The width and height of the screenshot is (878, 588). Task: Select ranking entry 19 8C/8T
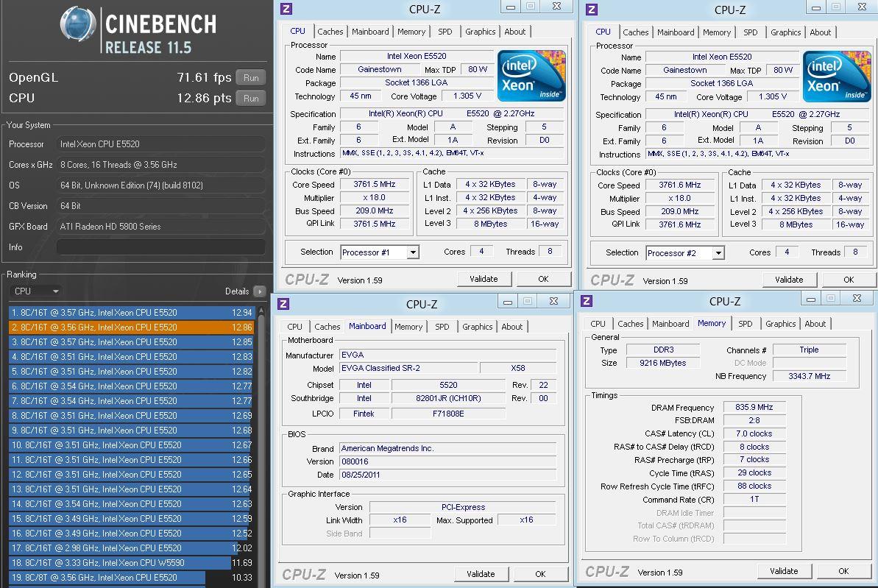click(132, 578)
